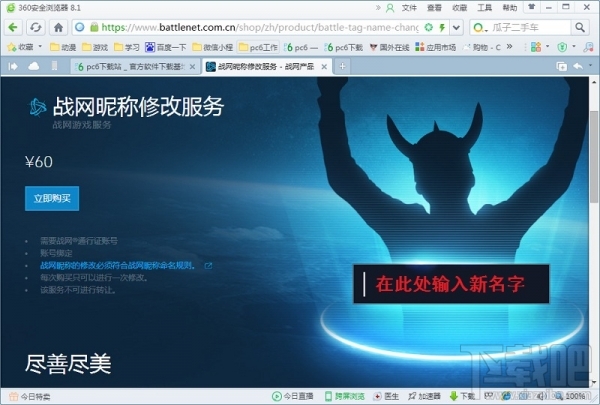Expand hidden title bar items with » chevron
This screenshot has width=600, height=405.
point(378,7)
